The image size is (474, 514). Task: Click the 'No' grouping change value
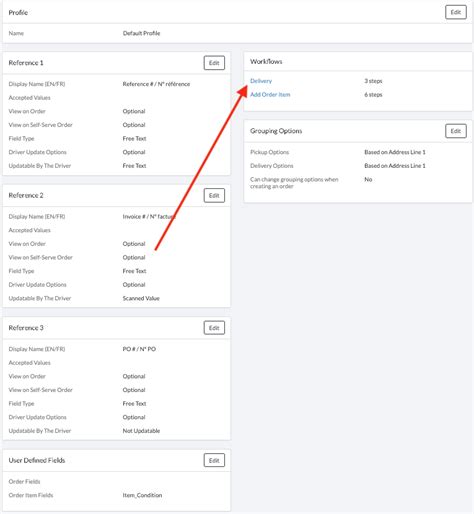click(x=368, y=179)
